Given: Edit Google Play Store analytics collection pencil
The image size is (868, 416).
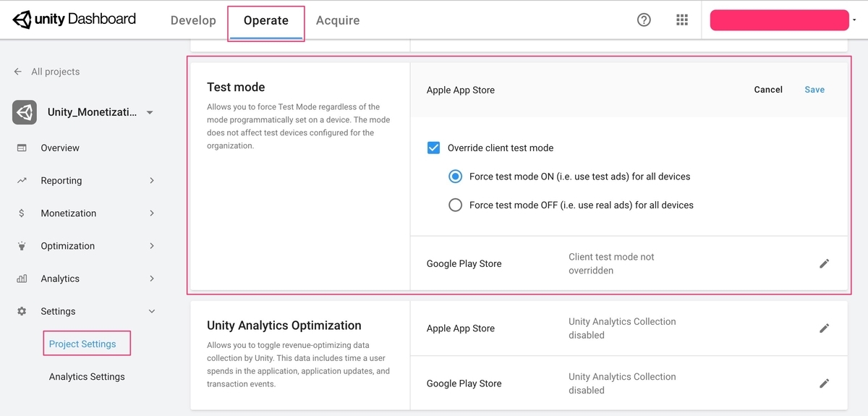Looking at the screenshot, I should [824, 383].
